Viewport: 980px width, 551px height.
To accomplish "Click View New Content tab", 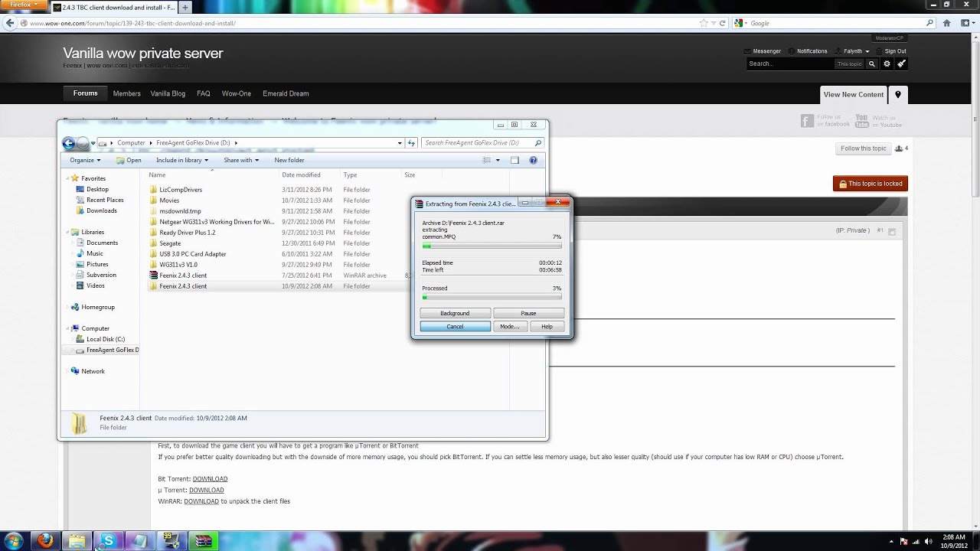I will tap(853, 95).
